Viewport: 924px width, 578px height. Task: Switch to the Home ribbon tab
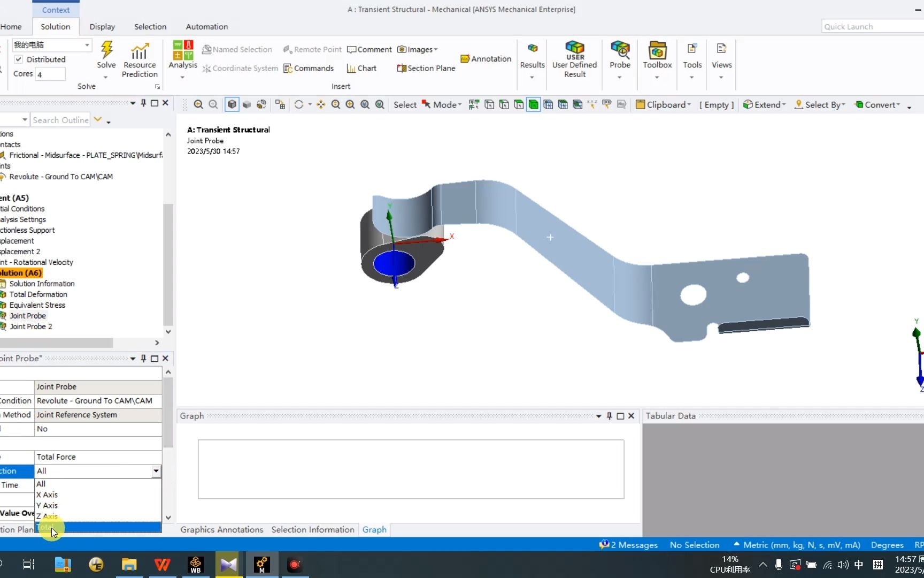click(x=11, y=27)
